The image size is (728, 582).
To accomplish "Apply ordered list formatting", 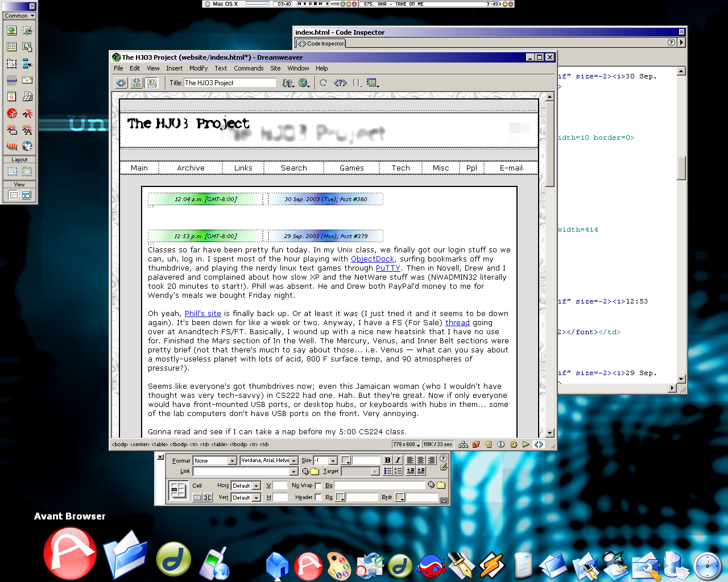I will click(x=398, y=471).
